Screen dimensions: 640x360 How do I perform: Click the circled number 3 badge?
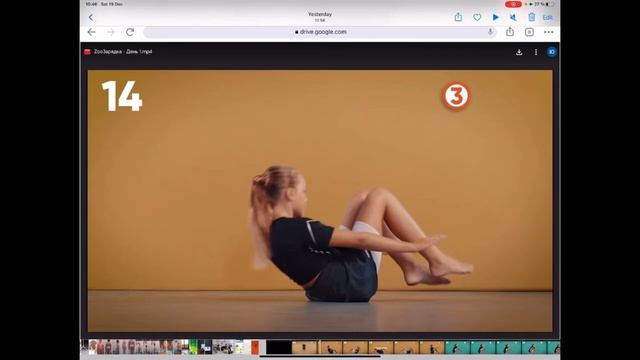pos(456,96)
